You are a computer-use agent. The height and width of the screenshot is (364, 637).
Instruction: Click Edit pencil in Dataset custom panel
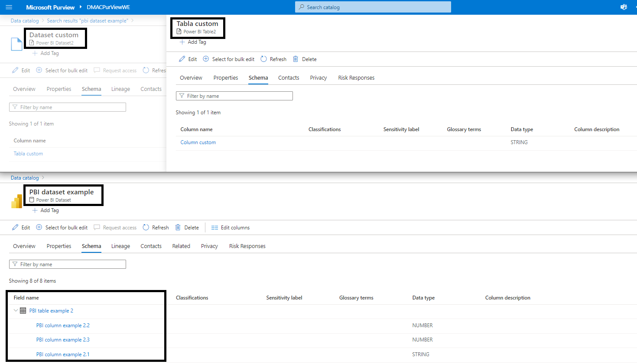[21, 71]
